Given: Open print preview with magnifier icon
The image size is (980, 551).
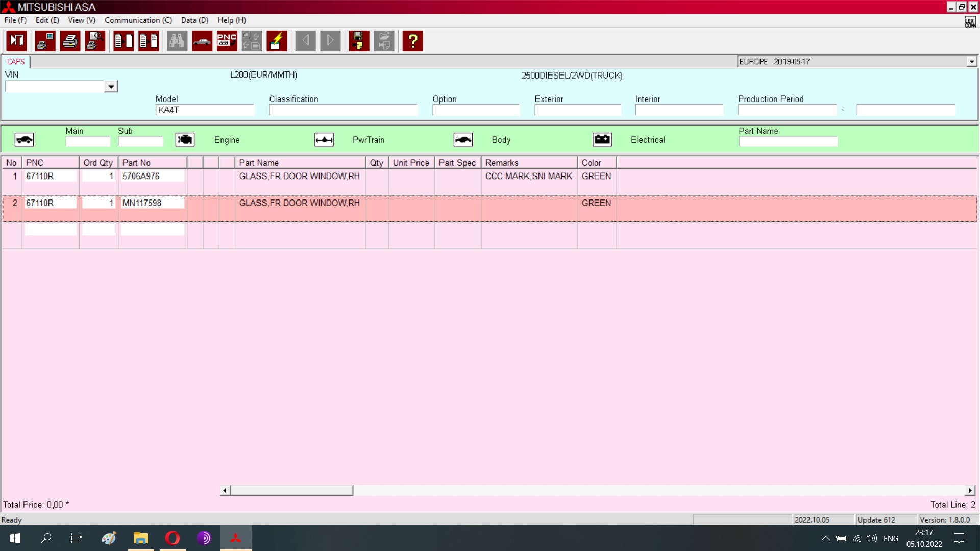Looking at the screenshot, I should point(95,41).
